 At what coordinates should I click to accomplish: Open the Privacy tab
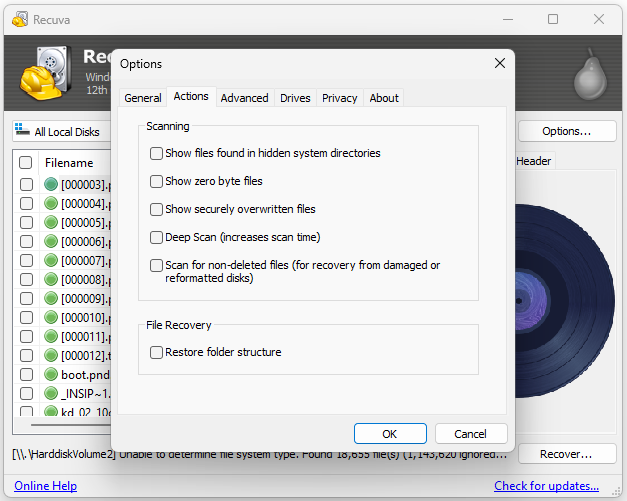point(339,98)
